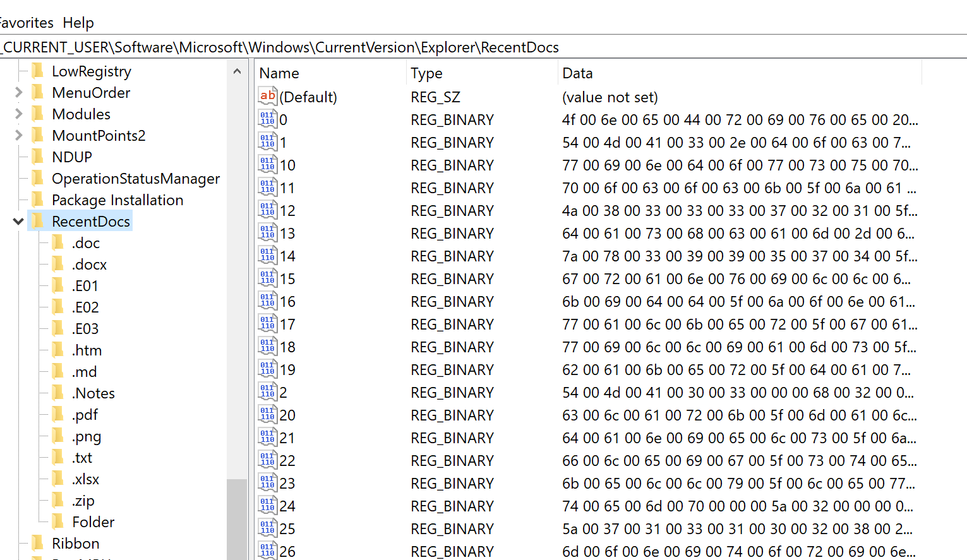Click data starting '7a 00 78 00 33'
The height and width of the screenshot is (560, 967).
click(740, 256)
